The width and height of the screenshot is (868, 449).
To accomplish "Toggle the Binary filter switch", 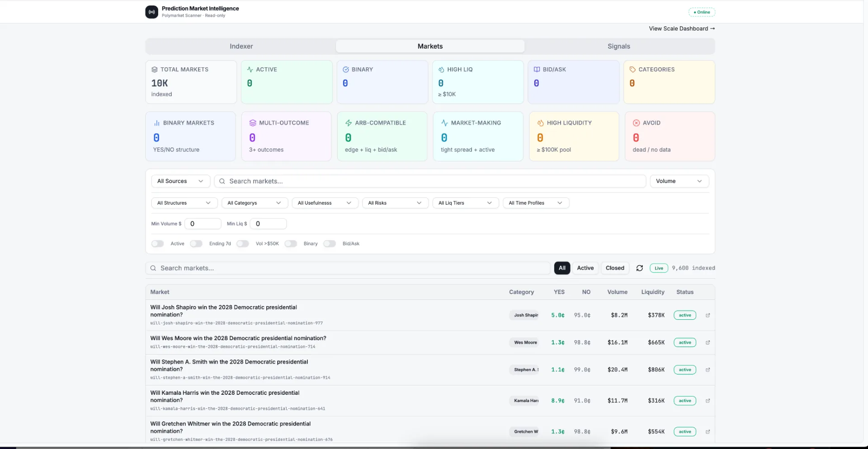I will [291, 243].
